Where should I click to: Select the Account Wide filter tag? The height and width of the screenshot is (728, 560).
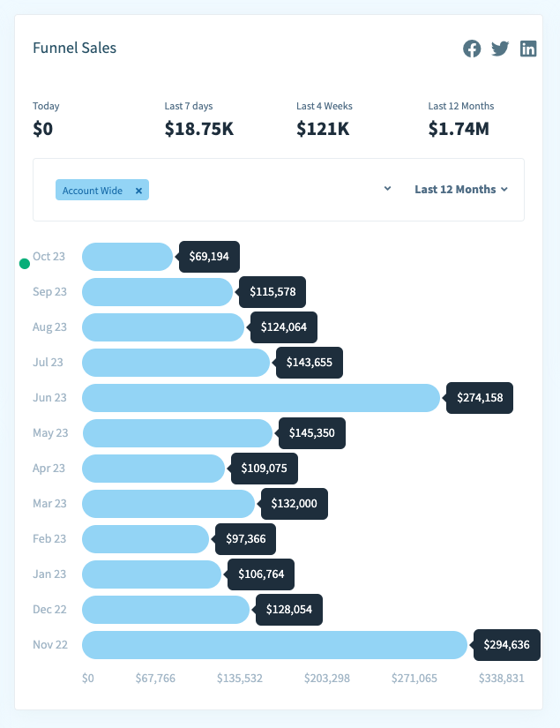(93, 191)
